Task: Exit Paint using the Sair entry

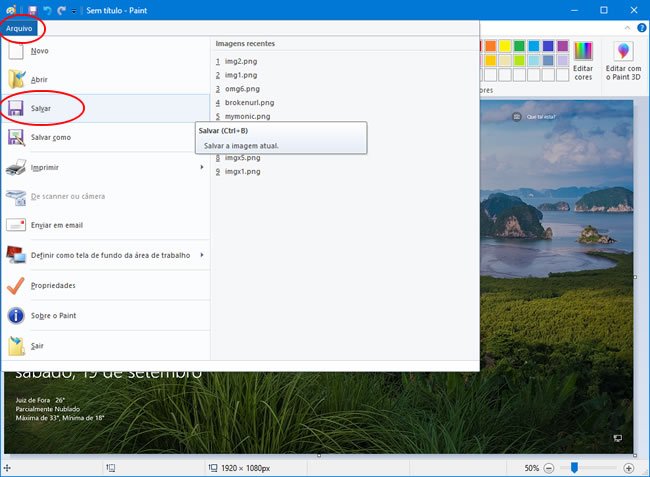Action: tap(38, 346)
